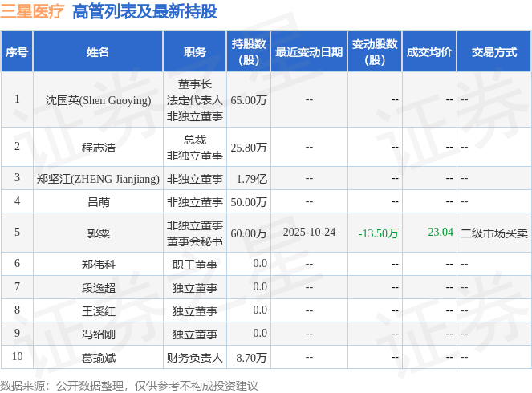Click the name 郑坚江(ZHENG Jianjiang)
The height and width of the screenshot is (393, 532).
click(98, 179)
